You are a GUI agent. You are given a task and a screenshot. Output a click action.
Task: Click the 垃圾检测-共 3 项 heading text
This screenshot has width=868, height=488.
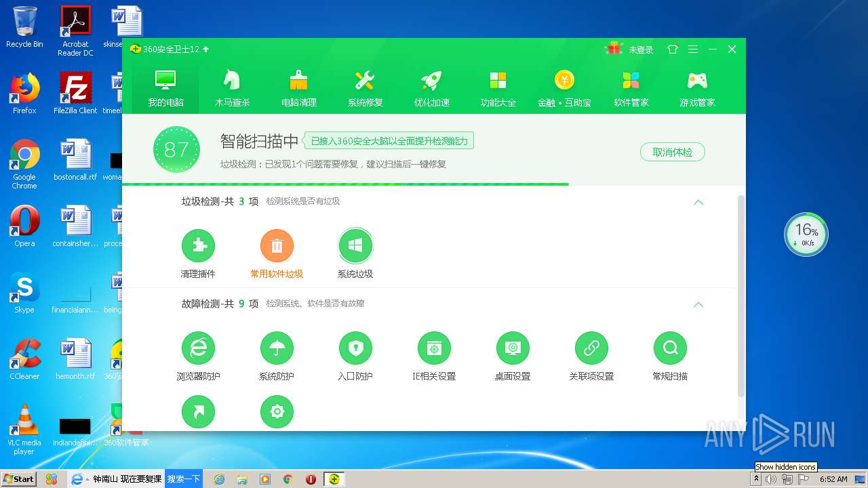tap(220, 201)
